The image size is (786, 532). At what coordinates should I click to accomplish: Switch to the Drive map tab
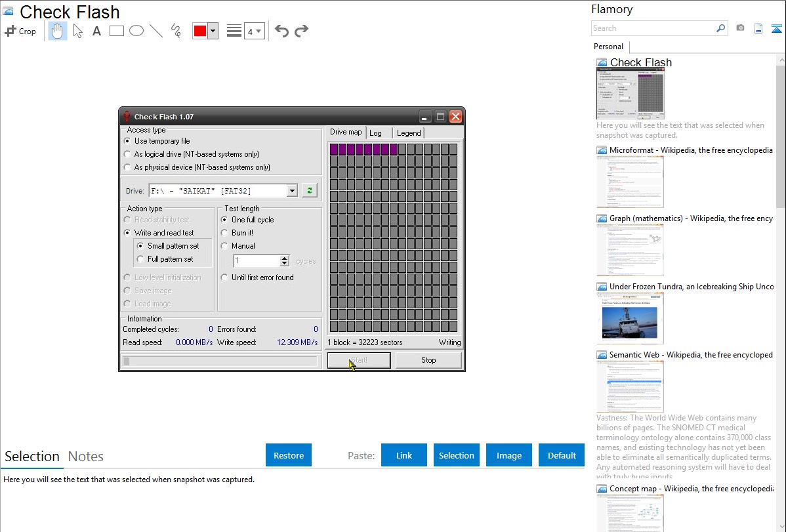(345, 132)
